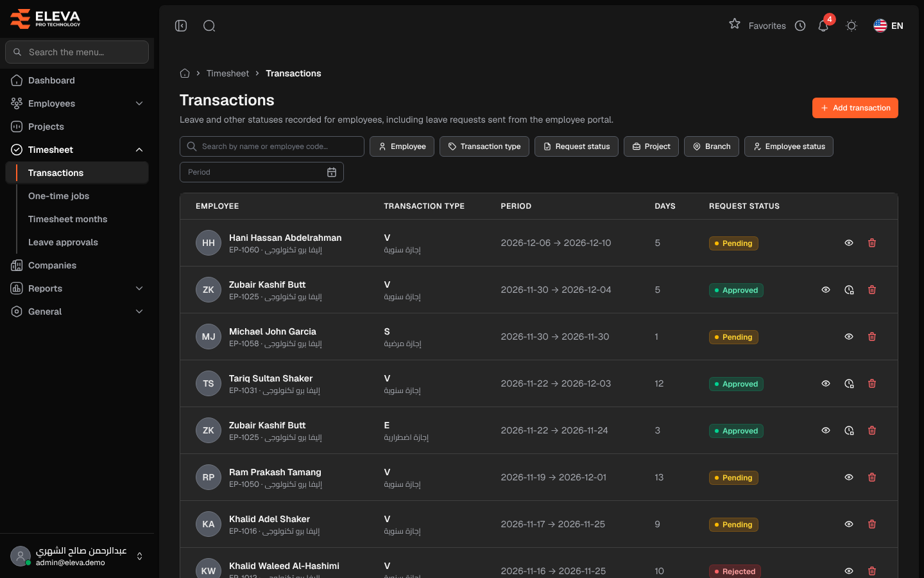This screenshot has height=578, width=924.
Task: Click the Period input field
Action: click(x=262, y=172)
